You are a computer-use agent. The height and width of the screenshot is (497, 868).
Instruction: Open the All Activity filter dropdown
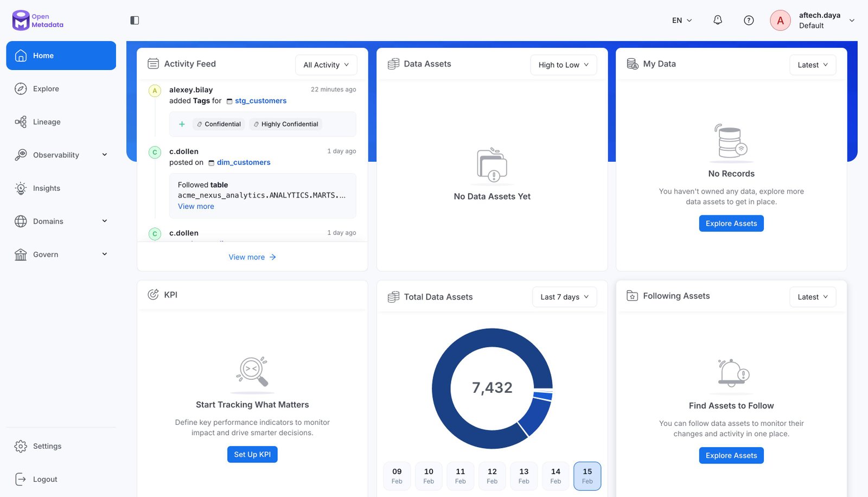(326, 65)
